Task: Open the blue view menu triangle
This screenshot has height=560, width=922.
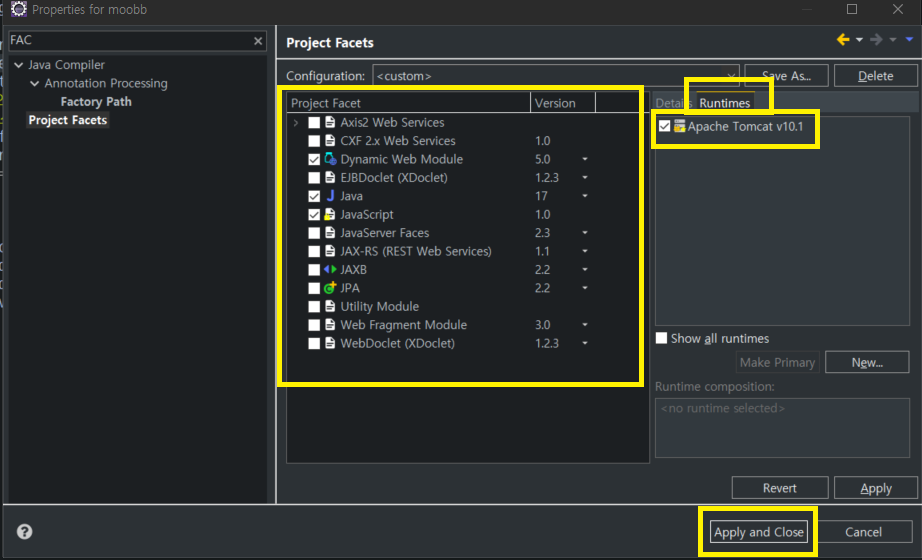Action: (909, 39)
